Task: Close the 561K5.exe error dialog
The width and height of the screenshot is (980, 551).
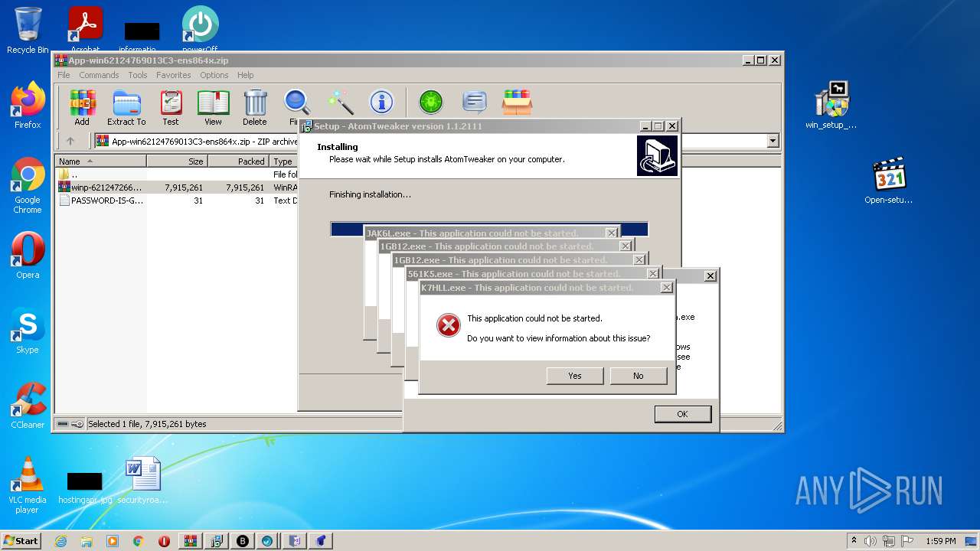Action: click(653, 274)
